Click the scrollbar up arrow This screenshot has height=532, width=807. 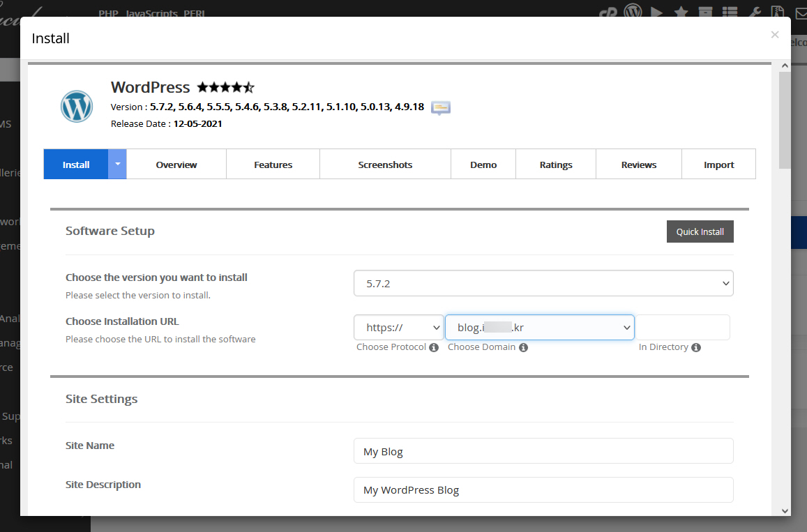tap(785, 66)
